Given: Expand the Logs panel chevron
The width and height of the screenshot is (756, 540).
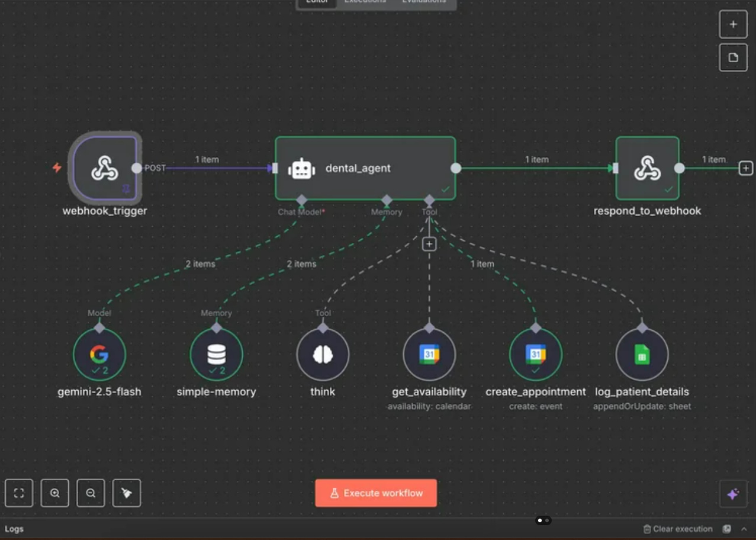Looking at the screenshot, I should click(744, 529).
